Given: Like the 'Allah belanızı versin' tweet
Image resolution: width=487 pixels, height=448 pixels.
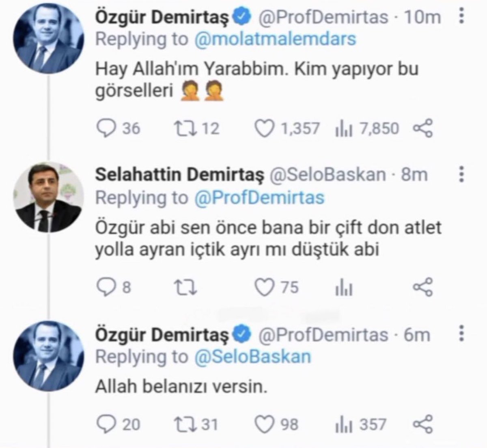Looking at the screenshot, I should [266, 425].
